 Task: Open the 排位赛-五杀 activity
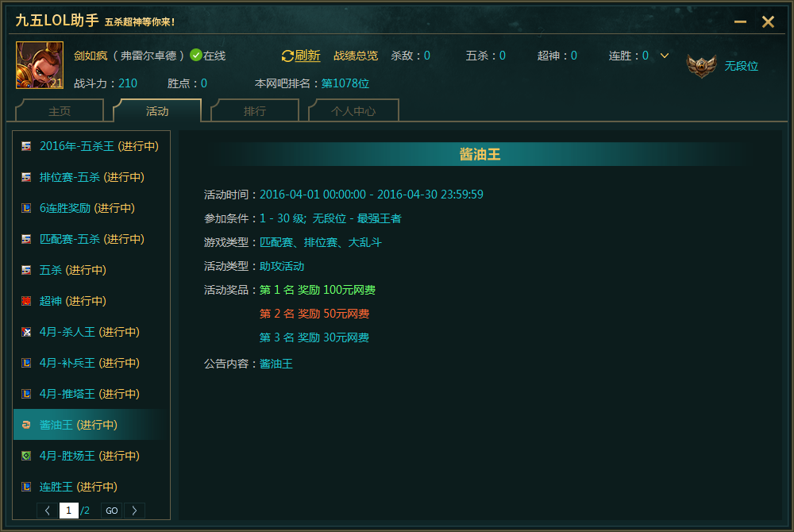tap(91, 177)
